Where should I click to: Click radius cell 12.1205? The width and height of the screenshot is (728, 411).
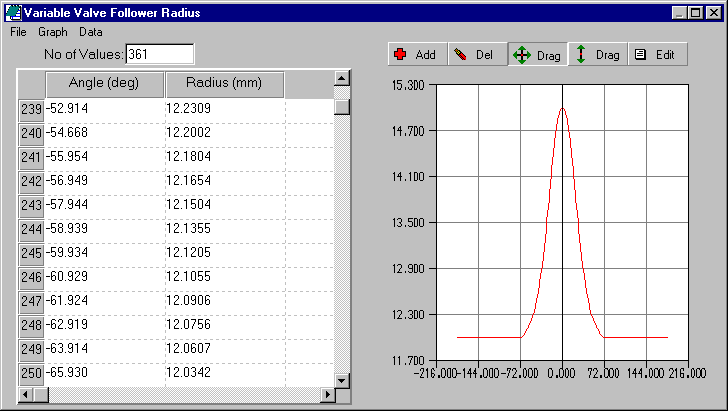225,254
